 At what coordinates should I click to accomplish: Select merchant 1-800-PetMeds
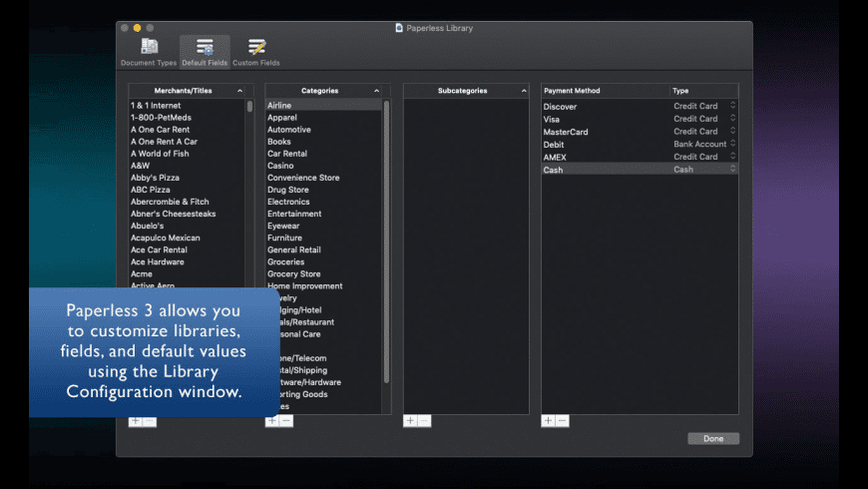(187, 118)
